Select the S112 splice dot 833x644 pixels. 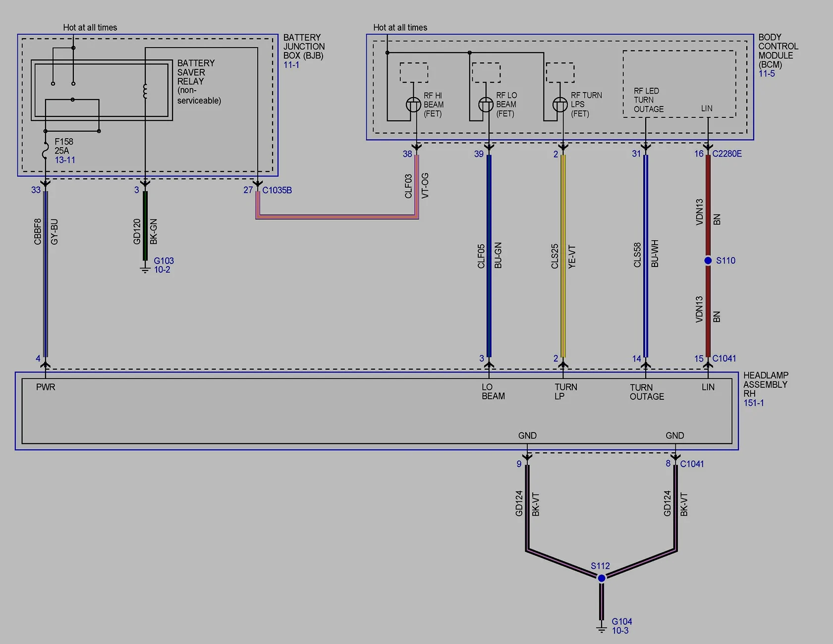coord(601,578)
